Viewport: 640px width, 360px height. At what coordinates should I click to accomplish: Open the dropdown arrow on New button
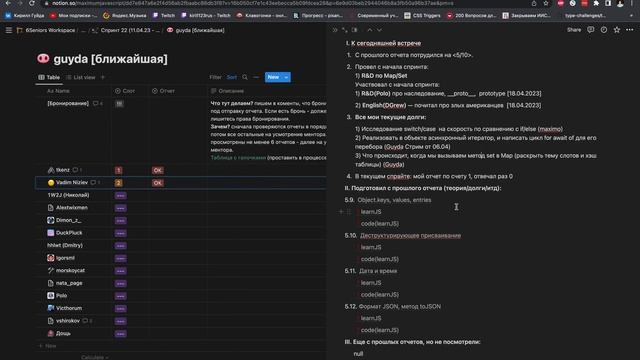(286, 77)
